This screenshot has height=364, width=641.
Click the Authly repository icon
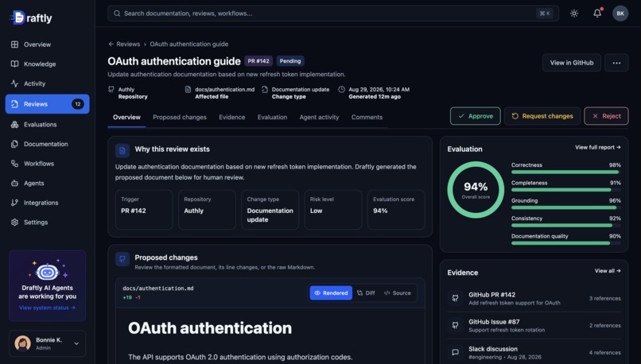[x=111, y=89]
